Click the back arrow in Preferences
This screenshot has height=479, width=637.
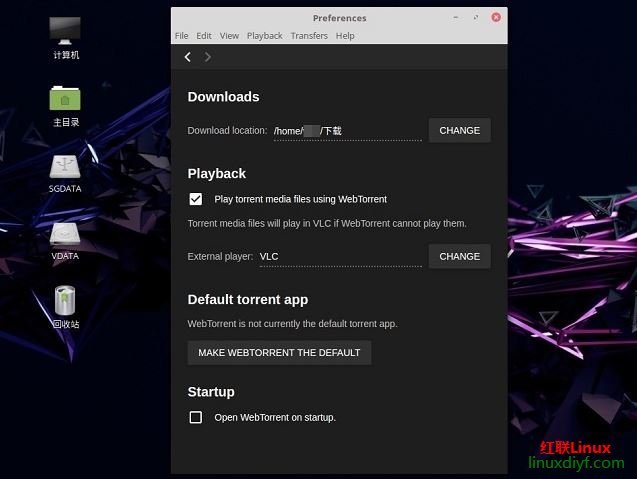188,58
